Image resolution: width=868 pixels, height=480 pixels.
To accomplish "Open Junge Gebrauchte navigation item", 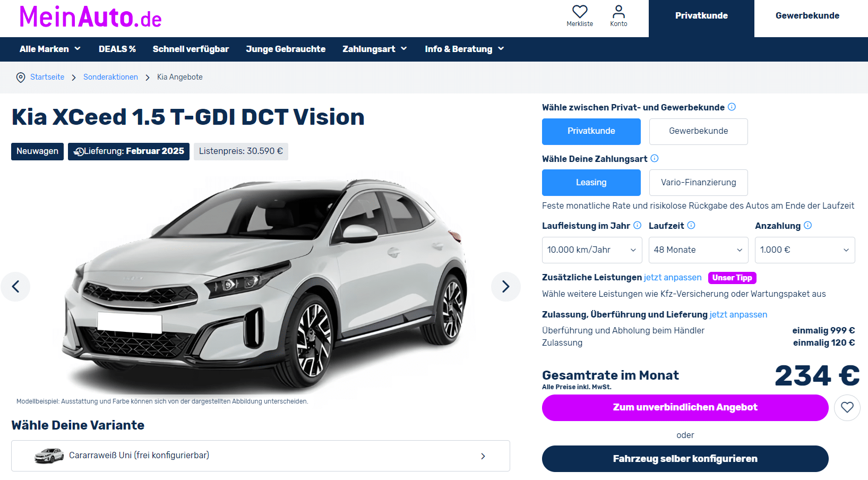I will pyautogui.click(x=286, y=49).
